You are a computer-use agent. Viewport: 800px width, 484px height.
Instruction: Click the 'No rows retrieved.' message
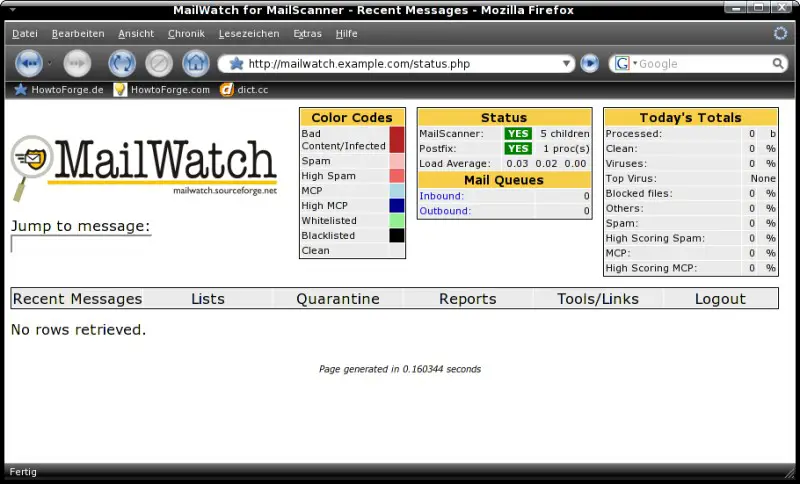[79, 330]
